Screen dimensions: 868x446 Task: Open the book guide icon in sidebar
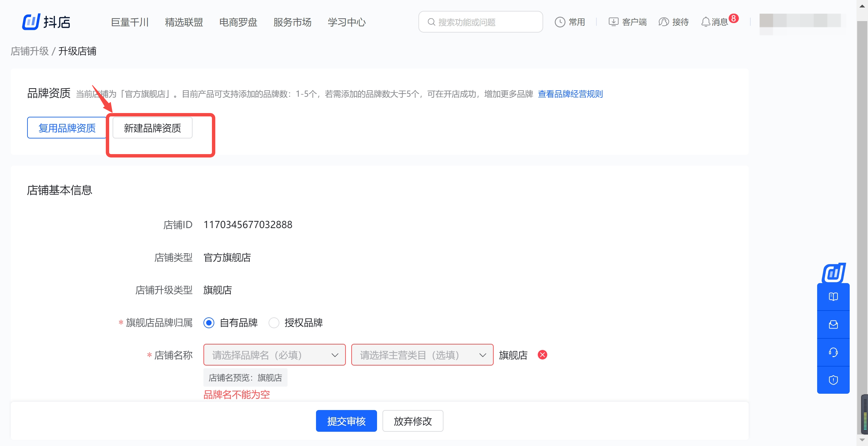coord(833,297)
